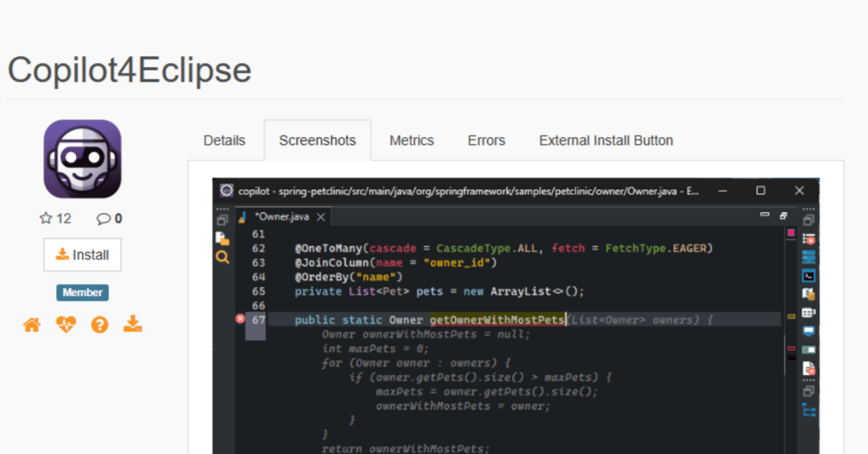Click the orange home icon below Member badge

31,325
